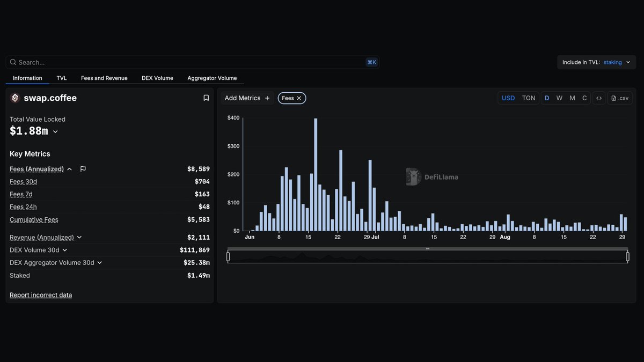The image size is (644, 362).
Task: Click the flag icon beside Fees (Annualized)
Action: [83, 169]
